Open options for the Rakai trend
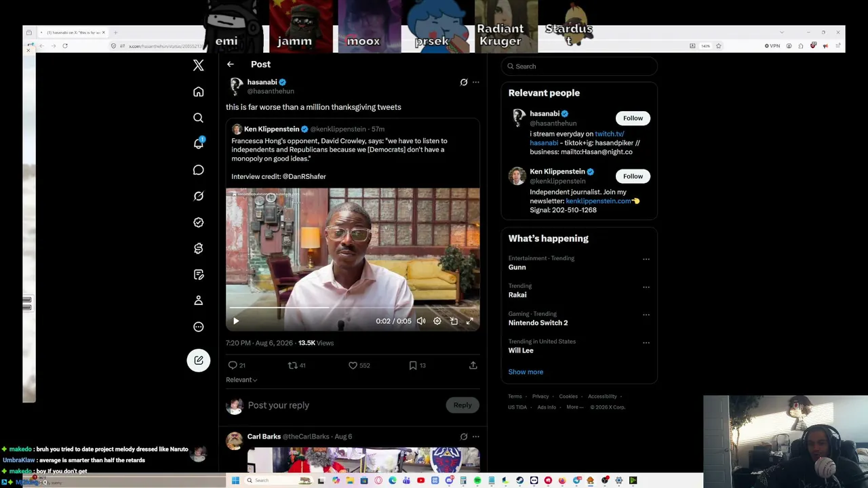This screenshot has width=868, height=488. [x=646, y=287]
